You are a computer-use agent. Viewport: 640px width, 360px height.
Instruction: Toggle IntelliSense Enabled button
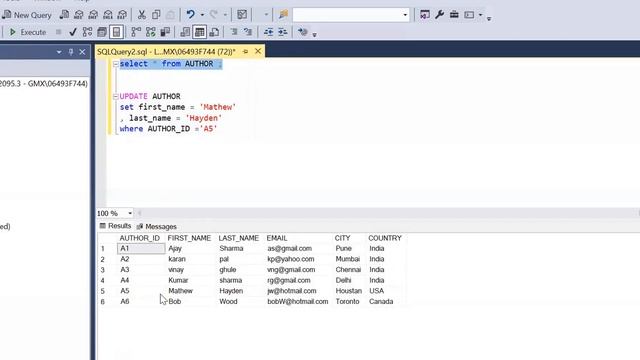tap(116, 32)
